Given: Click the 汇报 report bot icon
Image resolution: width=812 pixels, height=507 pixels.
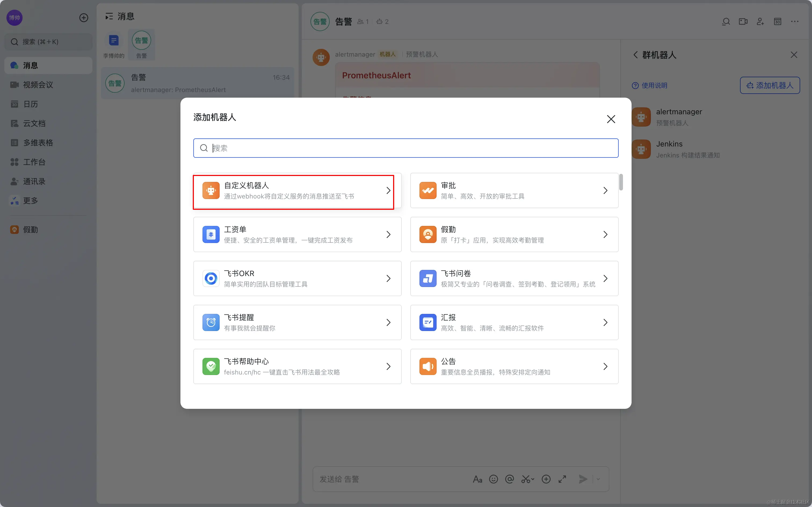Looking at the screenshot, I should point(428,322).
